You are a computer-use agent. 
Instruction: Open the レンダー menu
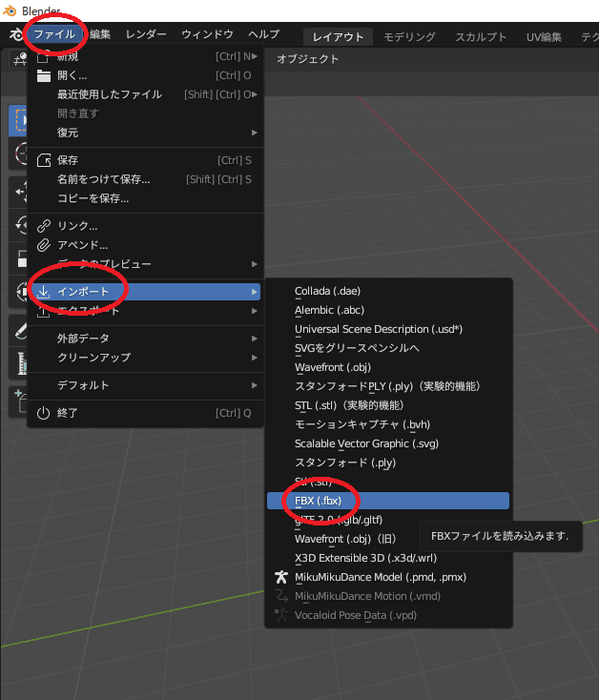tap(146, 34)
